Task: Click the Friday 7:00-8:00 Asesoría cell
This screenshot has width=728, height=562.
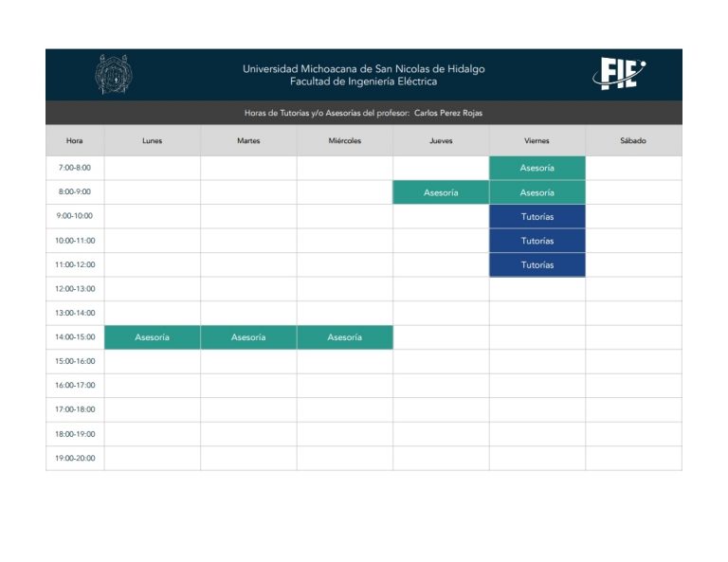Action: pos(537,168)
